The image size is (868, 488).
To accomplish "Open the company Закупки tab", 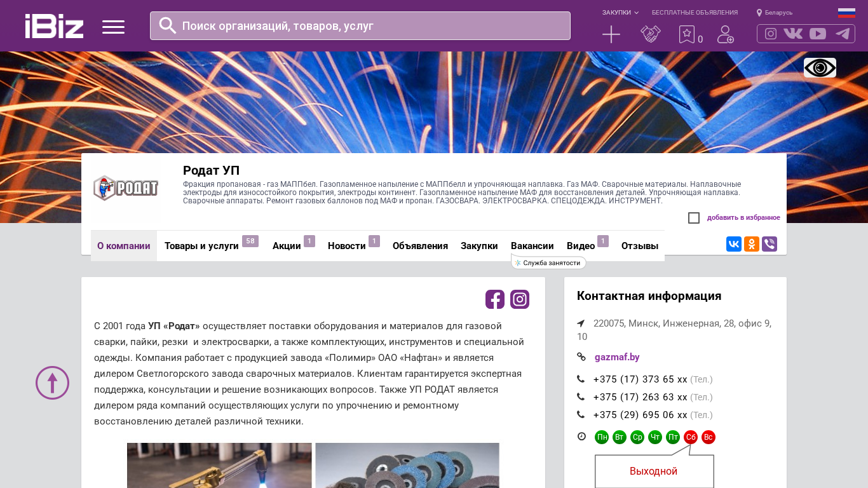I will coord(479,246).
